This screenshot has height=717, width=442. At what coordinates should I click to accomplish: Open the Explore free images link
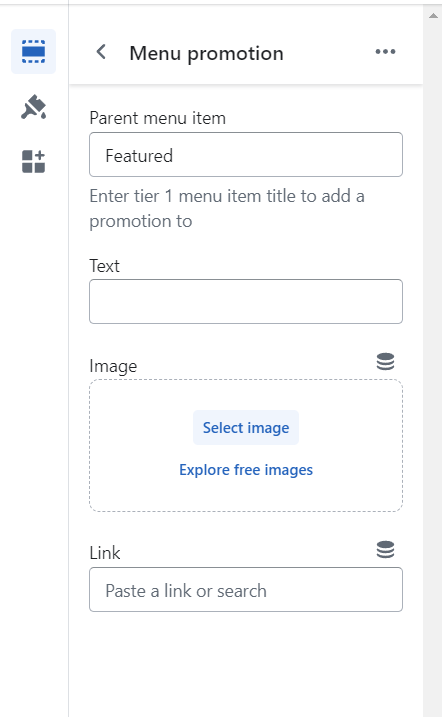pos(246,470)
